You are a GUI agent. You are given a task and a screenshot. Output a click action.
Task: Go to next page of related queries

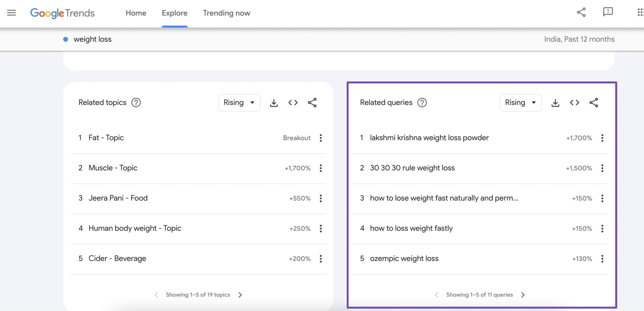[523, 295]
